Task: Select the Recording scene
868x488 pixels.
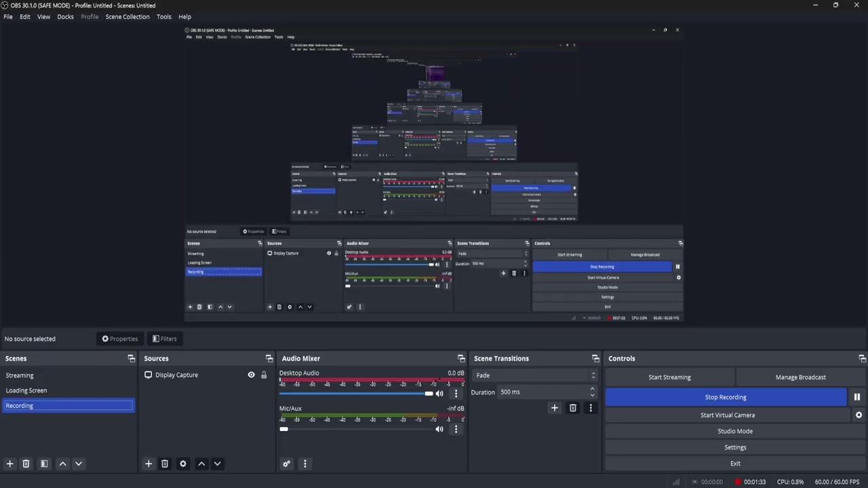Action: click(68, 405)
